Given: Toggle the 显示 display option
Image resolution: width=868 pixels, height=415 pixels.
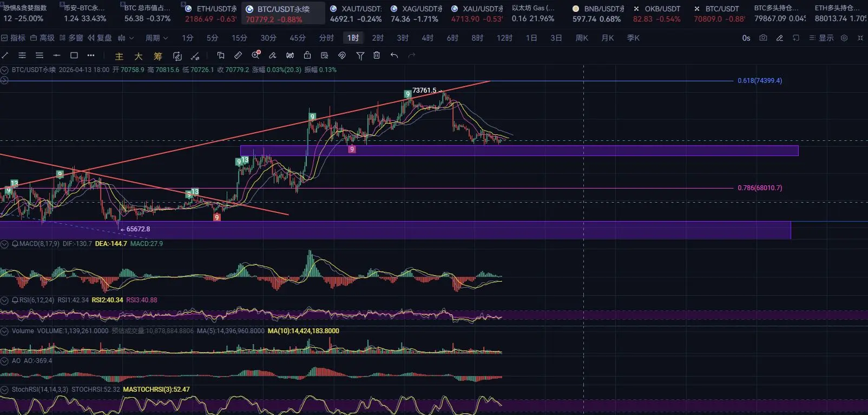Looking at the screenshot, I should tap(821, 38).
